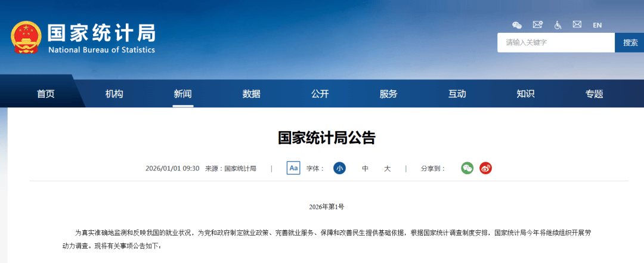Screen dimensions: 644x263
Task: Select small font size 小
Action: [x=339, y=168]
